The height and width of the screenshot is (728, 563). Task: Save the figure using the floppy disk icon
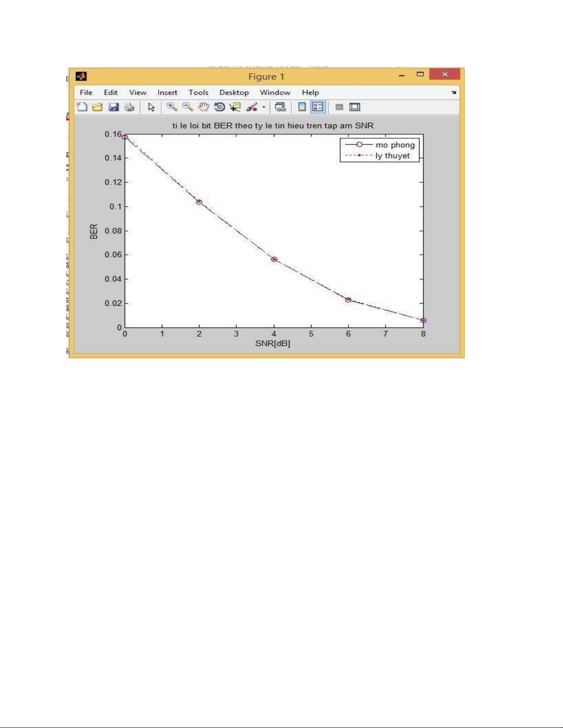pos(114,107)
